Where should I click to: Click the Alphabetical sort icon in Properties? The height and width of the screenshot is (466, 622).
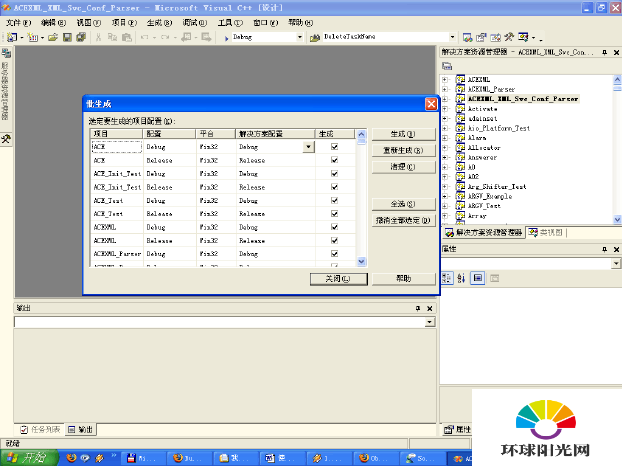point(461,278)
